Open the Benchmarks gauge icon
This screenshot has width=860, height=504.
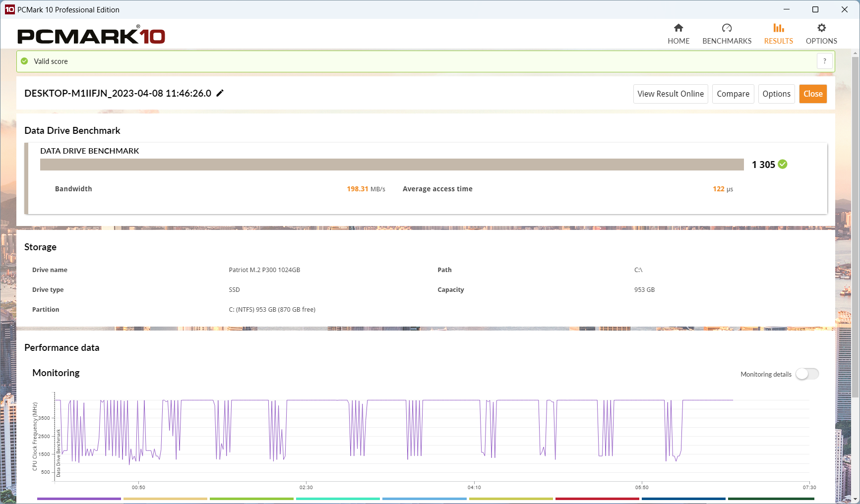[x=727, y=28]
